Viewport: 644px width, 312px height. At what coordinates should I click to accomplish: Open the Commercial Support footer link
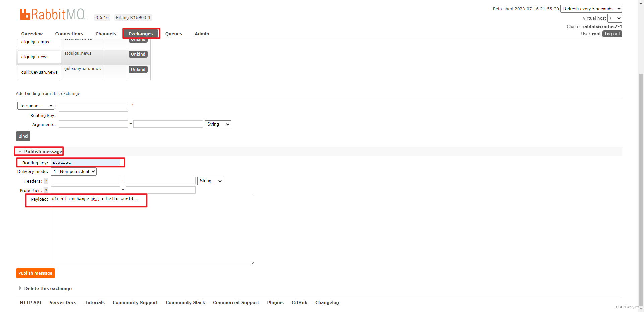236,302
